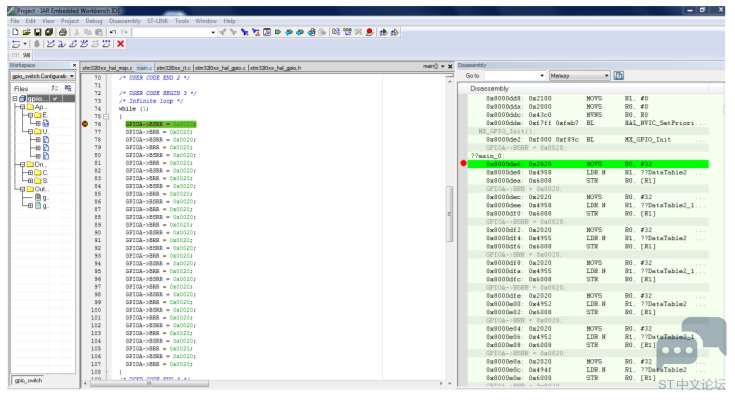Screen dimensions: 735x400
Task: Collapse the Out.. folder in workspace tree
Action: (22, 189)
